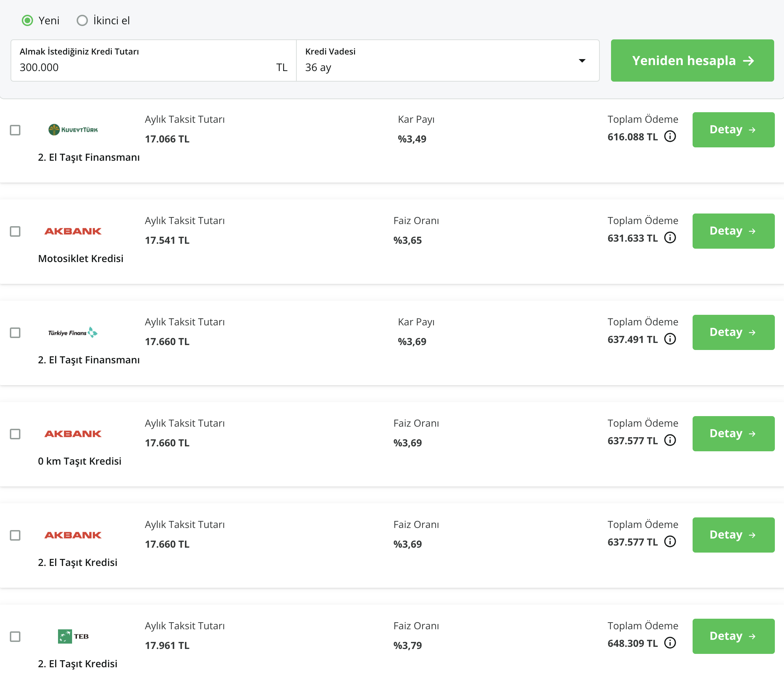Click the Türkiye Finans logo
Image resolution: width=784 pixels, height=688 pixels.
(73, 332)
